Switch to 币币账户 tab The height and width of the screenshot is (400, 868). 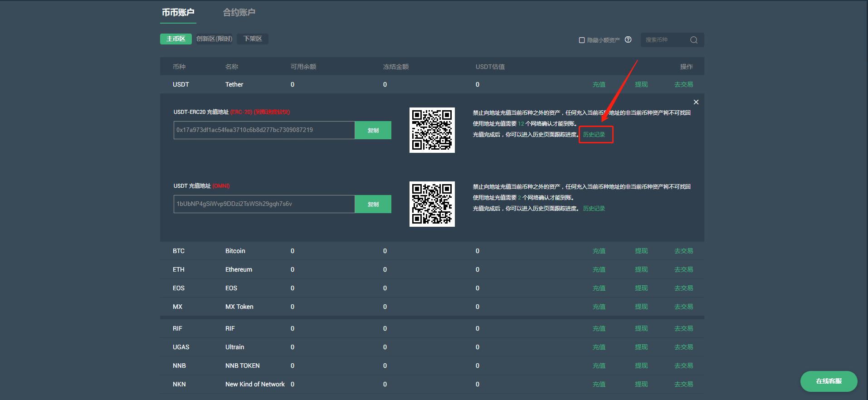178,12
